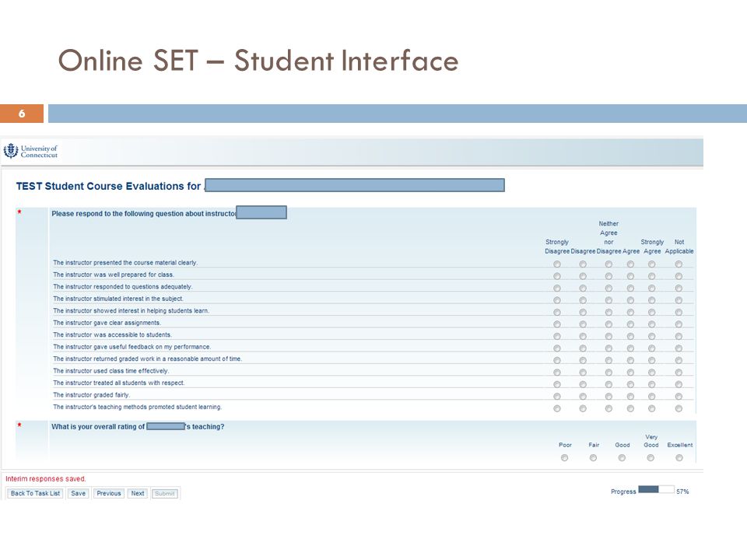
Task: Click the greyed-out Submit button
Action: (165, 493)
